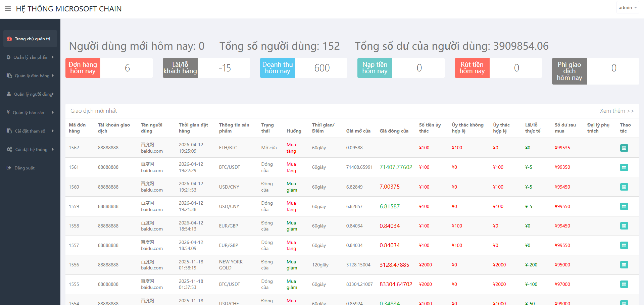
Task: Click action icon for order 1562
Action: 624,148
